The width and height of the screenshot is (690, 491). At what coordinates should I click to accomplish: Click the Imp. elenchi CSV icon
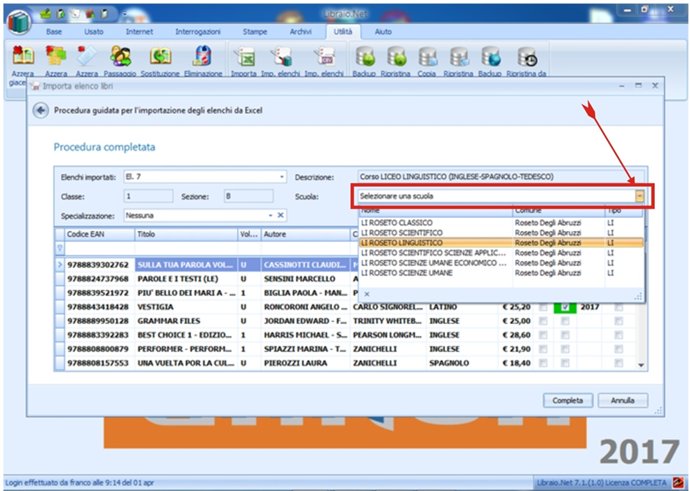324,57
